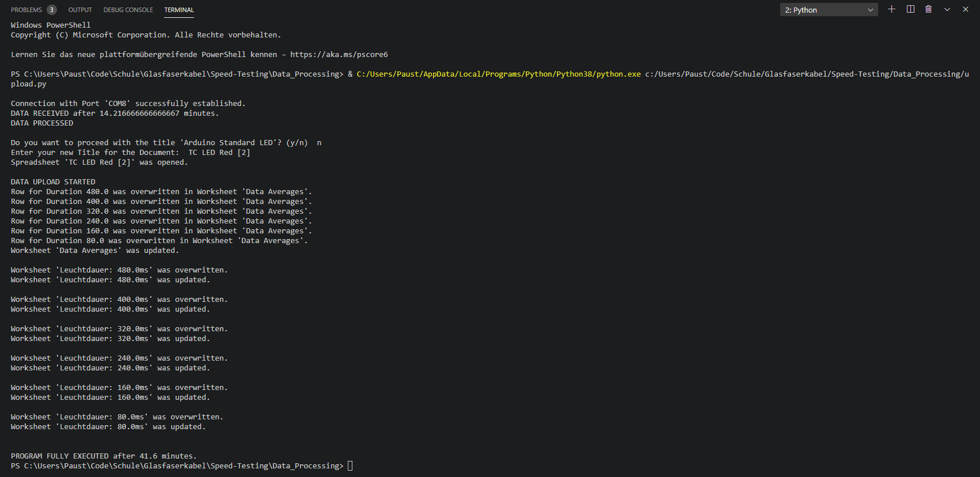
Task: Click the 'DATA RECEIVED after' minutes line
Action: (x=115, y=113)
